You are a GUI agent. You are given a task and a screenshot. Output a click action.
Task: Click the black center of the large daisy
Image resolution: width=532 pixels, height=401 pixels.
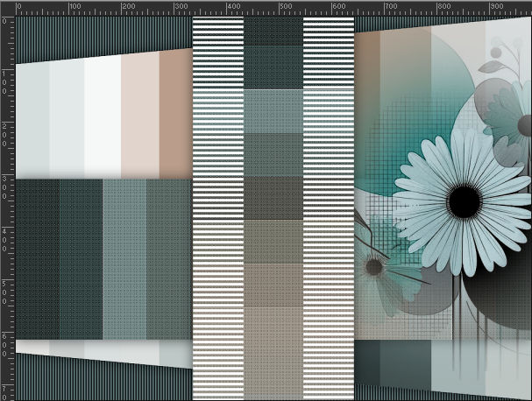[464, 202]
